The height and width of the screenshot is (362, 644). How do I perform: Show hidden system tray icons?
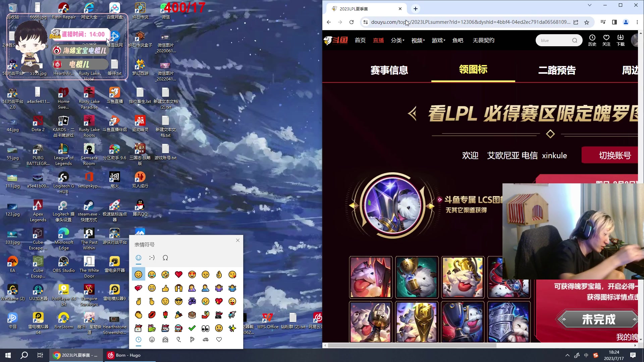click(x=567, y=355)
